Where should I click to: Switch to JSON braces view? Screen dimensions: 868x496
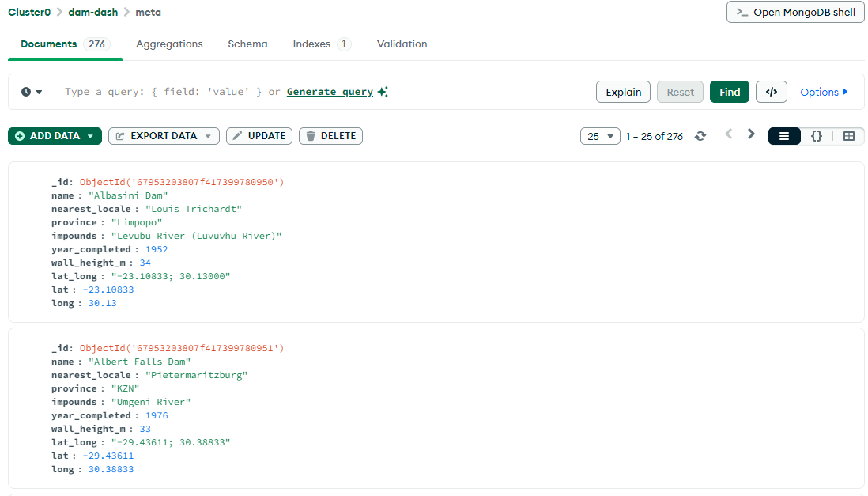tap(817, 136)
